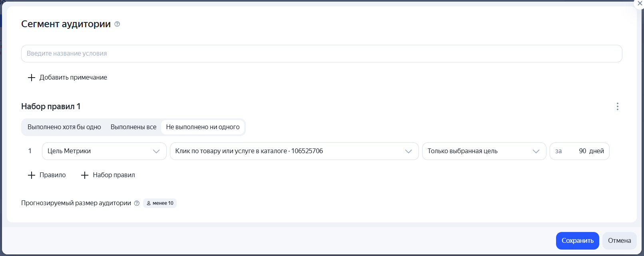Click the help icon near Прогнозируемый размер аудитории

137,203
